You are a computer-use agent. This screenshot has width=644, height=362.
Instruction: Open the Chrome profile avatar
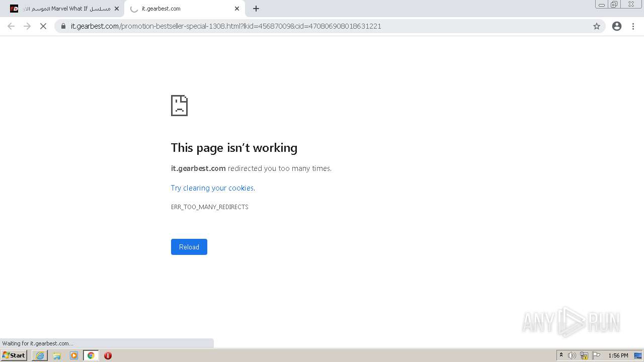pyautogui.click(x=617, y=26)
